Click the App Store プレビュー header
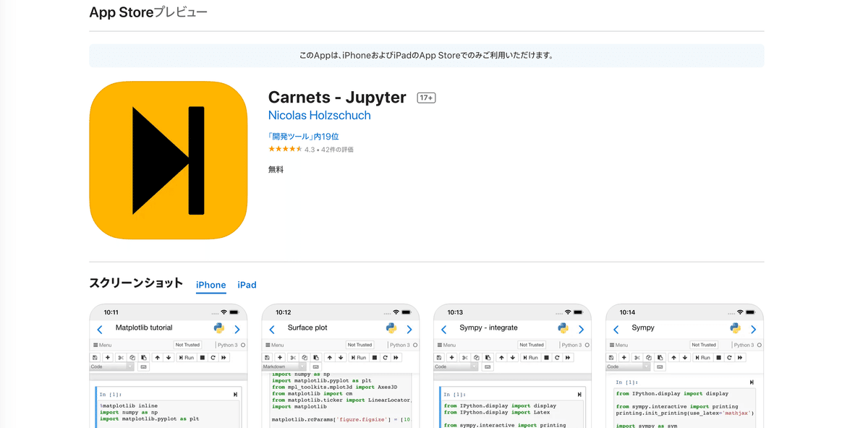The width and height of the screenshot is (868, 428). pyautogui.click(x=148, y=12)
